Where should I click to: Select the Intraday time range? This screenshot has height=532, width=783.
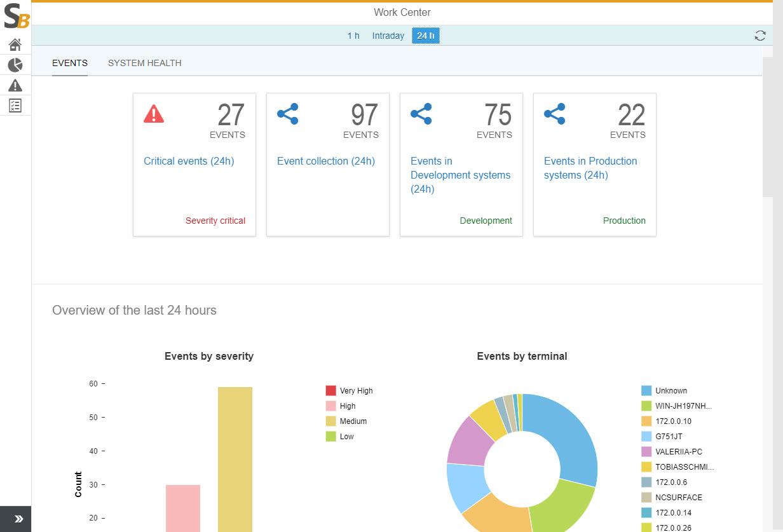click(388, 36)
